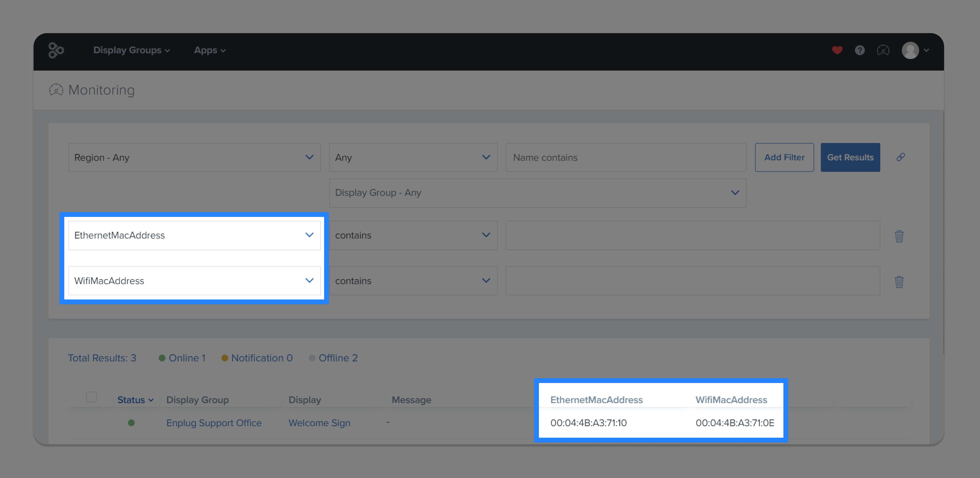Filter results by Online 1
This screenshot has height=478, width=980.
(182, 358)
